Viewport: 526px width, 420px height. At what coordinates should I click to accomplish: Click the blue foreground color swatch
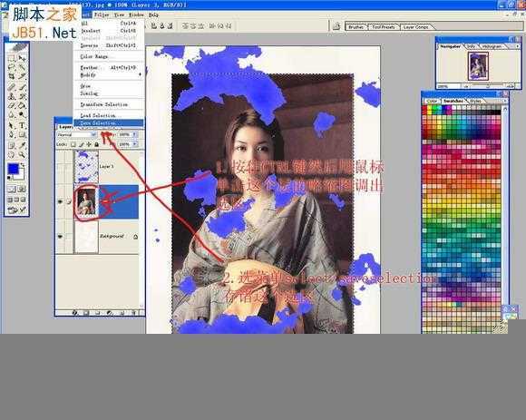[x=14, y=169]
